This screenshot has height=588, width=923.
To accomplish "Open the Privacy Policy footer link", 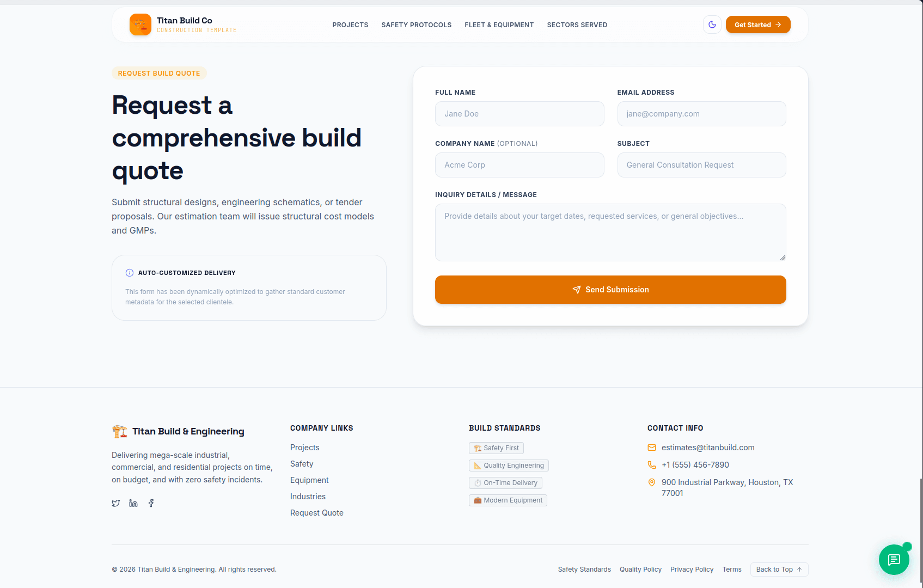I will coord(692,569).
